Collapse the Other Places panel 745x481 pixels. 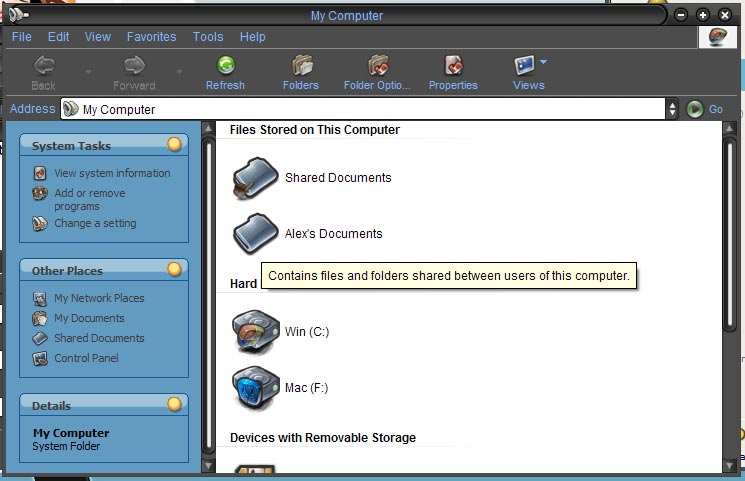[175, 269]
